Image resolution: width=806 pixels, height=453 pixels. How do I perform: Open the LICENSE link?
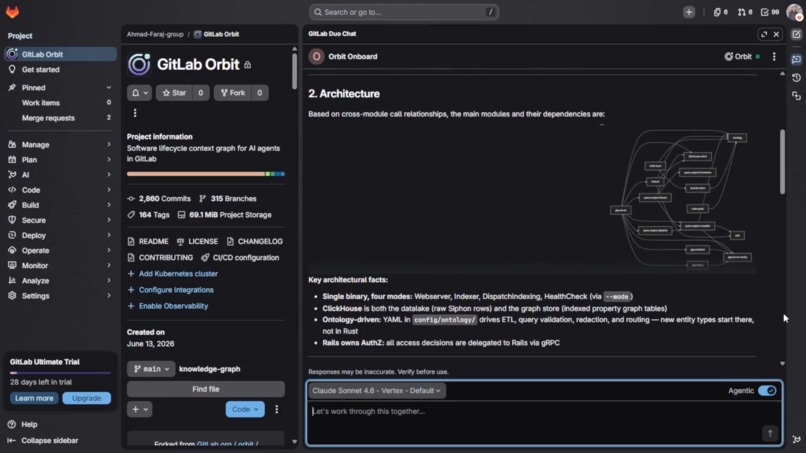pos(197,242)
